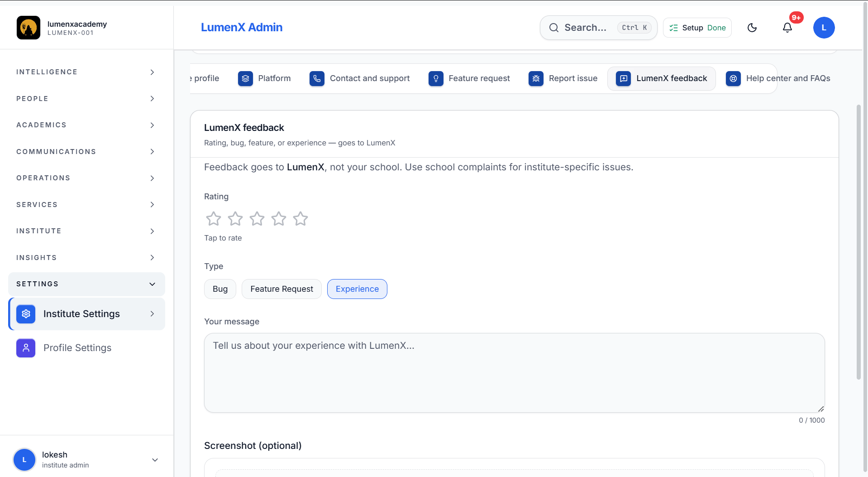Image resolution: width=868 pixels, height=477 pixels.
Task: Expand the People sidebar section
Action: click(x=86, y=99)
